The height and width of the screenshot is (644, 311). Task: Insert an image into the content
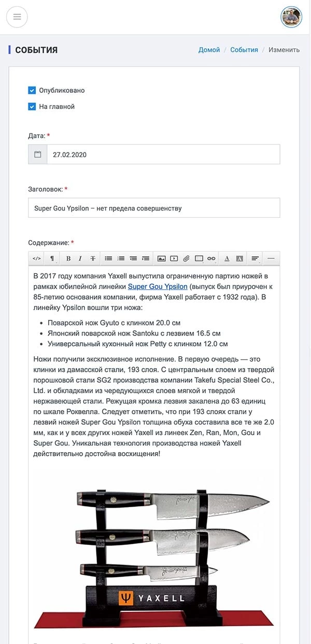[x=161, y=258]
